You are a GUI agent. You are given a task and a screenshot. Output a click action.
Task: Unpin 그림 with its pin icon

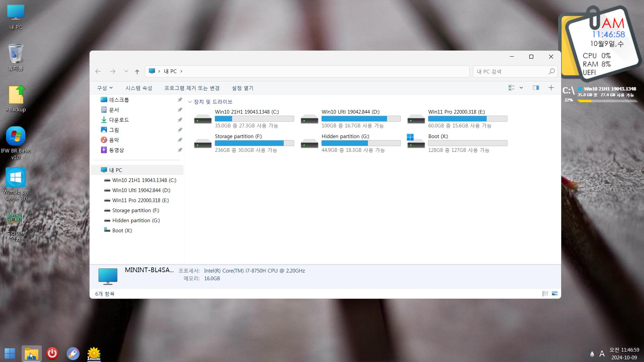(180, 130)
